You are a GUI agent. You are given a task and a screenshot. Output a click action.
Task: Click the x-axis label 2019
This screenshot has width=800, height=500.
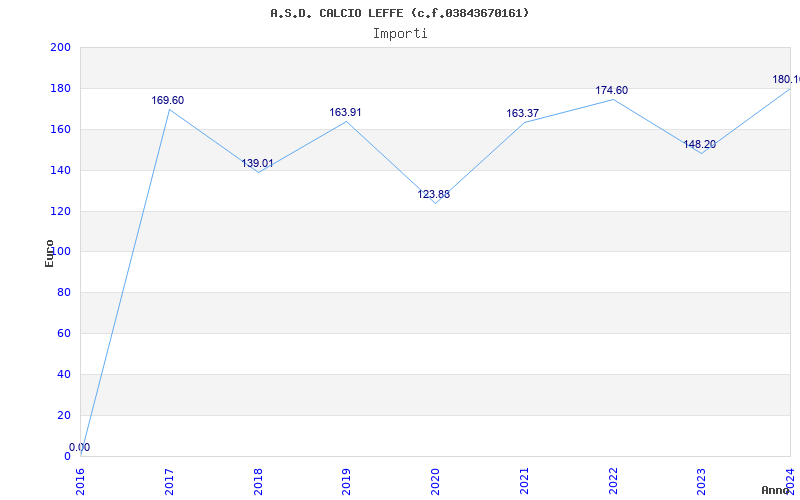346,482
